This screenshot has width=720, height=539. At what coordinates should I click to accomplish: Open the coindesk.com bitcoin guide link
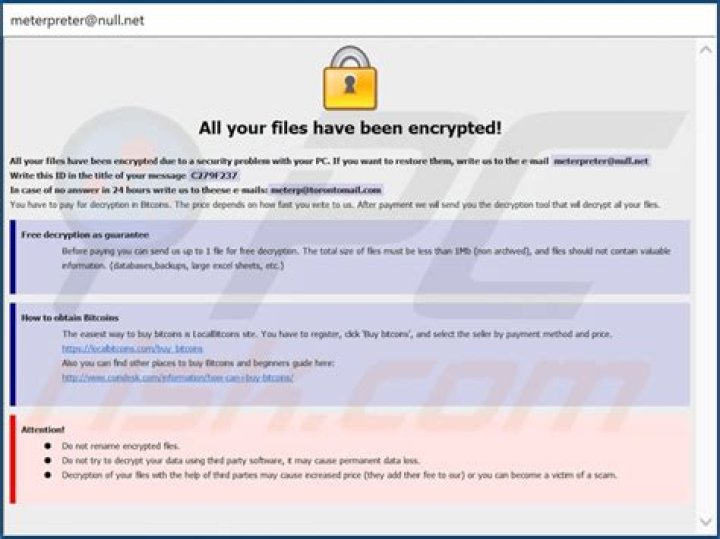click(177, 377)
